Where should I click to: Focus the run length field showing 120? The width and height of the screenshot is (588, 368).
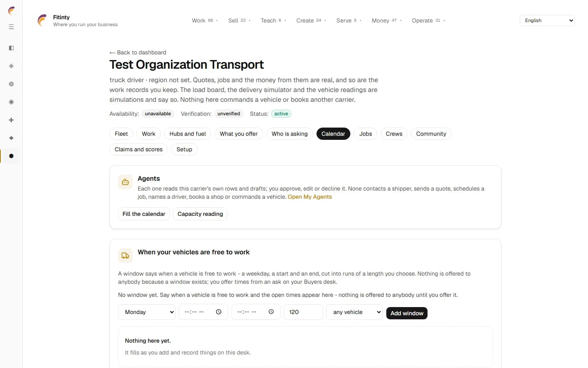click(303, 312)
